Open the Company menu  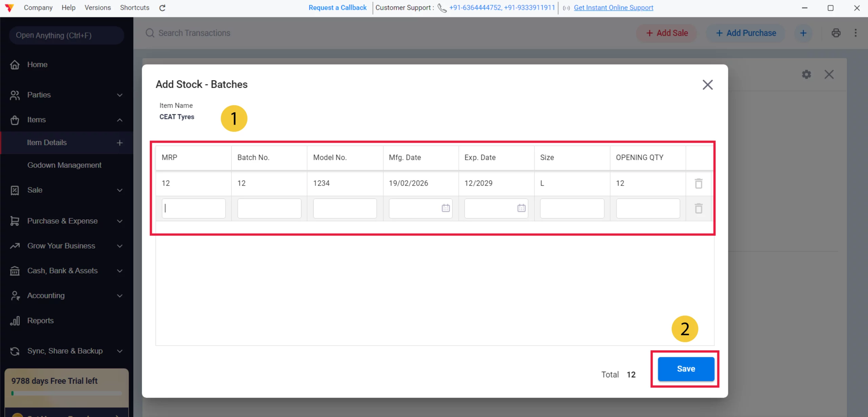tap(38, 7)
